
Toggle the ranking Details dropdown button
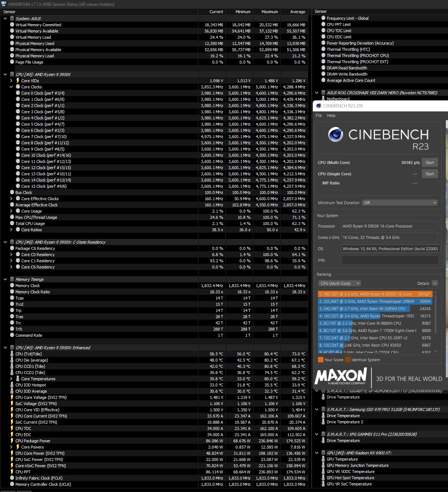(434, 283)
